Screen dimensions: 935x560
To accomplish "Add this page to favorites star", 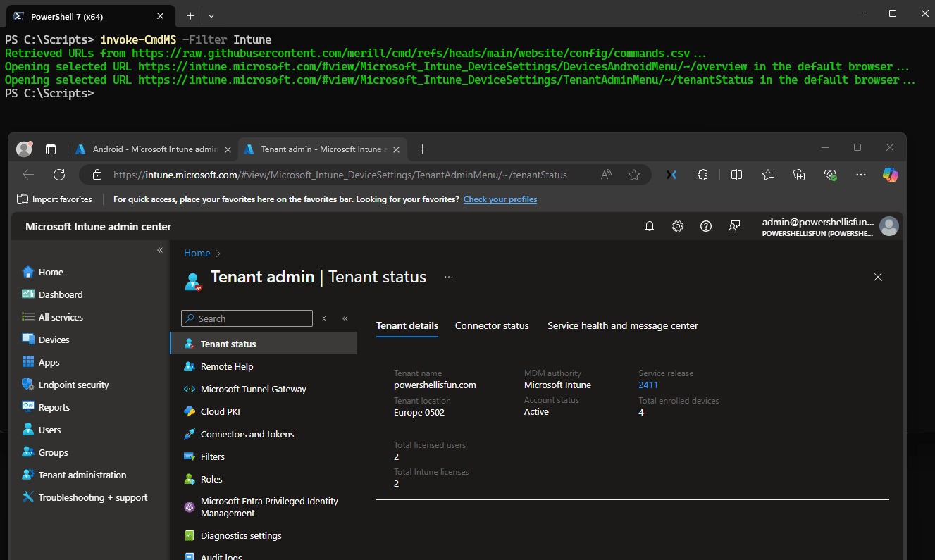I will [634, 175].
